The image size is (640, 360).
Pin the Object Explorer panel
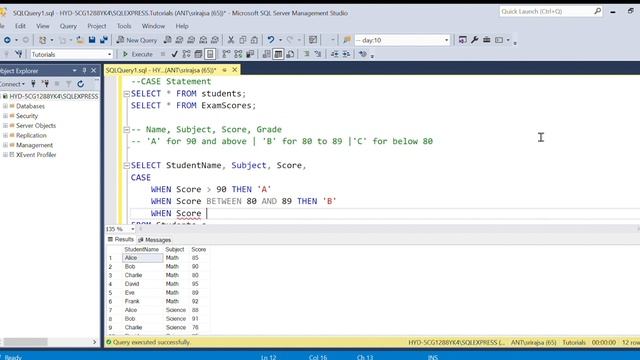[x=84, y=71]
